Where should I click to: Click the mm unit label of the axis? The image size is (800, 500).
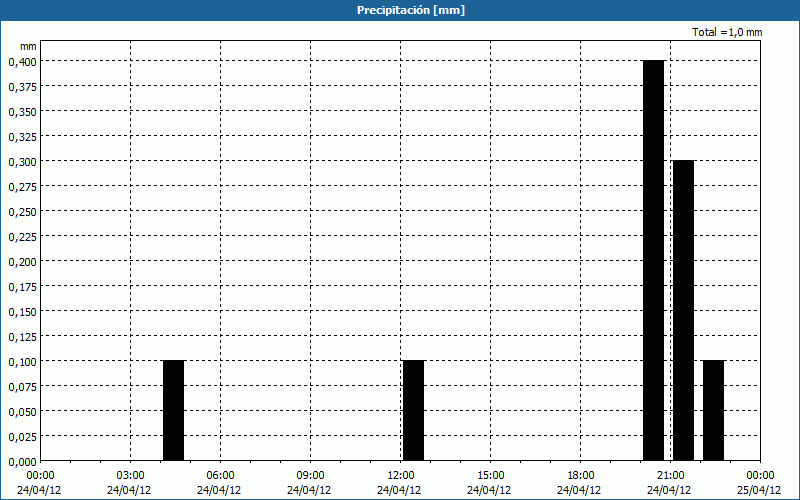pos(28,46)
